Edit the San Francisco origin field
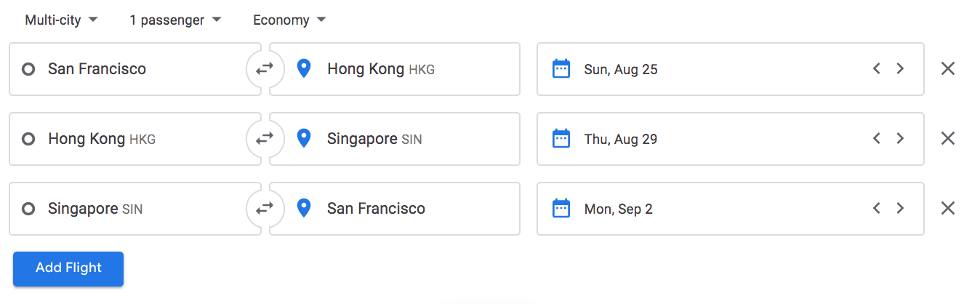Image resolution: width=980 pixels, height=304 pixels. point(134,69)
